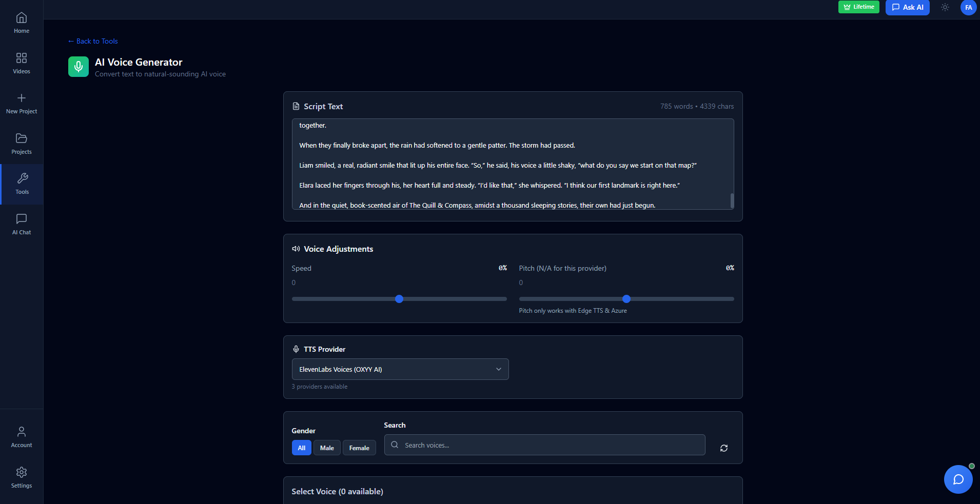This screenshot has width=980, height=504.
Task: Open AI Chat from sidebar
Action: [22, 225]
